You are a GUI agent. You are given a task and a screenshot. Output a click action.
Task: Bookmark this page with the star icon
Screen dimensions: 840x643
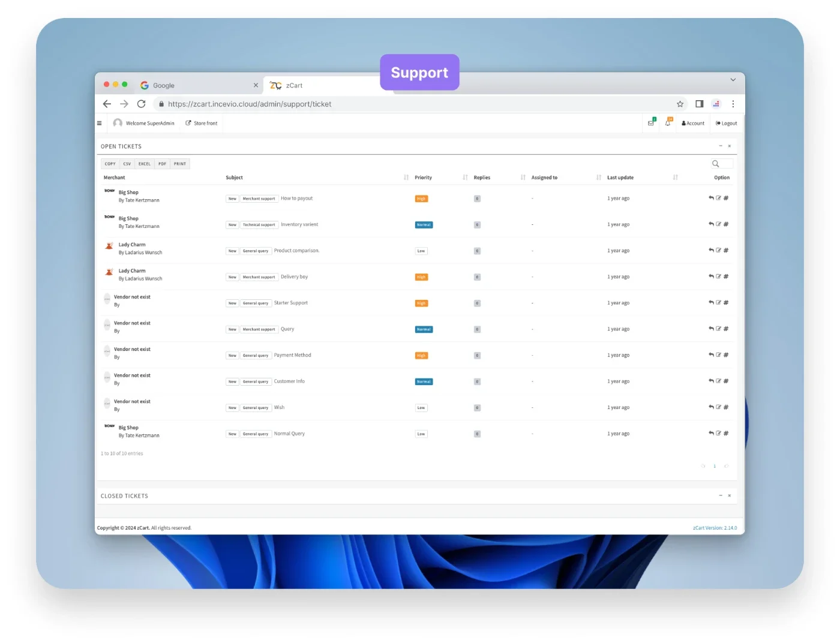click(680, 104)
